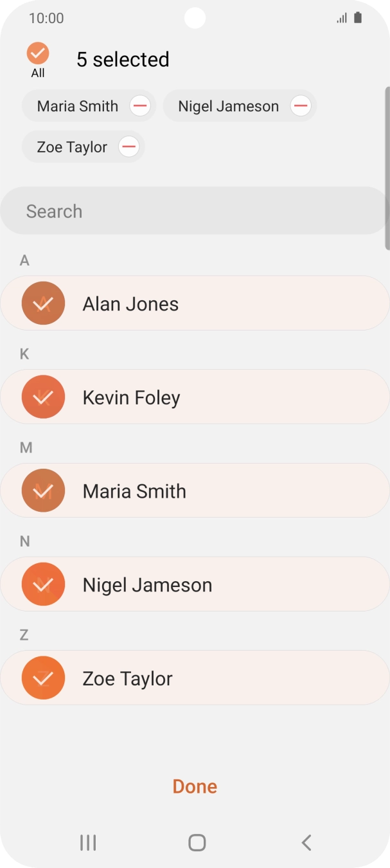Remove Zoe Taylor chip with minus icon
The height and width of the screenshot is (868, 390).
129,147
